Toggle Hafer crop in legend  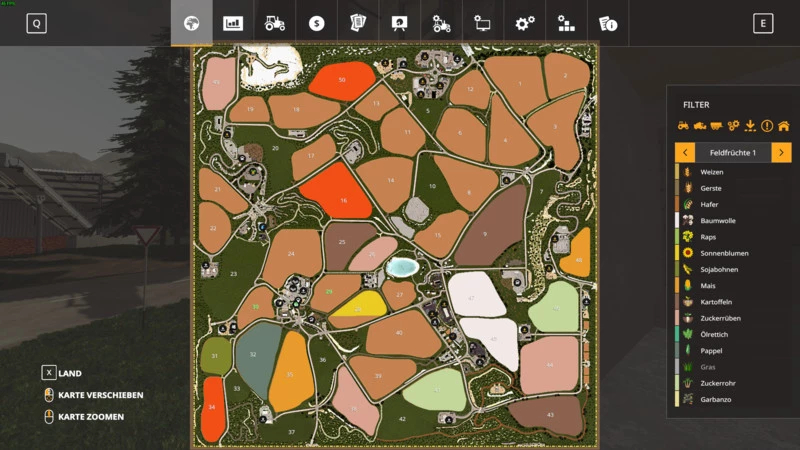[733, 205]
